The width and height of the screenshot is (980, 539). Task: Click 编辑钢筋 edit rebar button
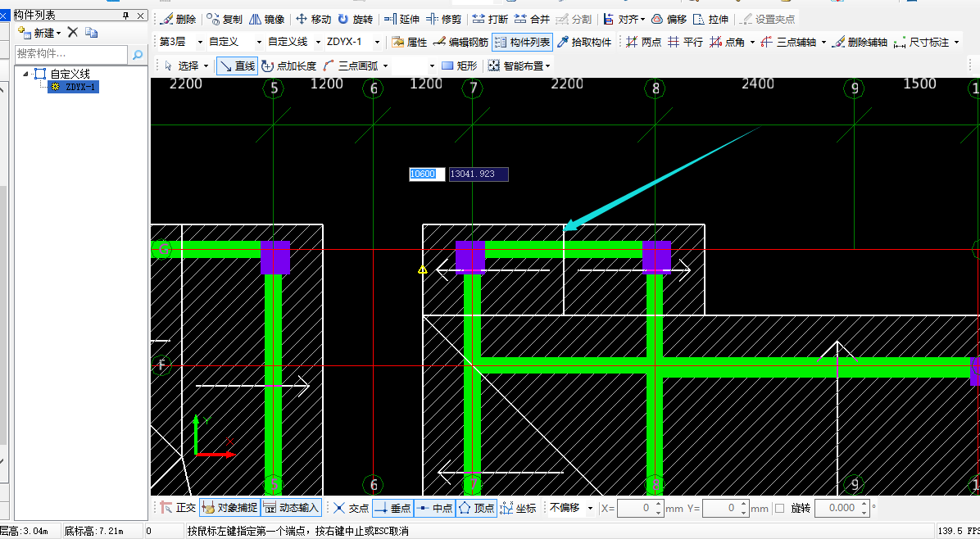[x=461, y=42]
